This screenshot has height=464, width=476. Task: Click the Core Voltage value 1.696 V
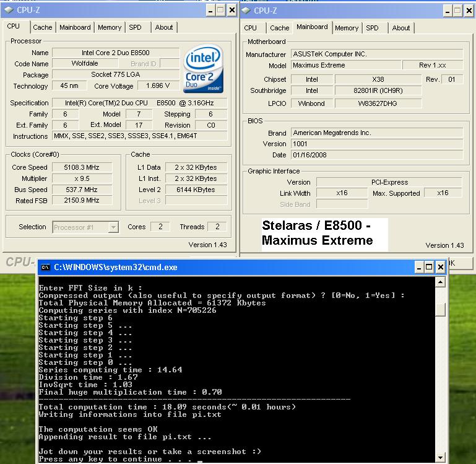[x=158, y=85]
